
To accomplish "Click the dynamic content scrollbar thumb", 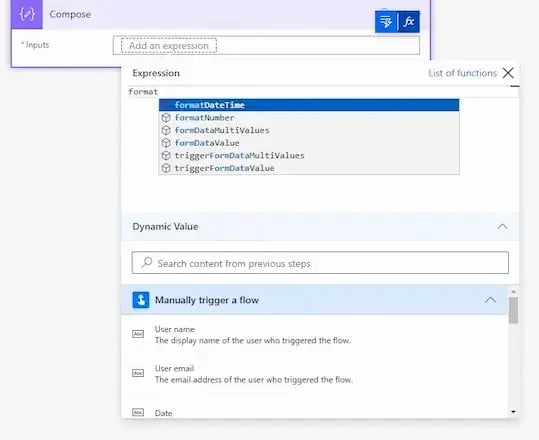I will 513,310.
